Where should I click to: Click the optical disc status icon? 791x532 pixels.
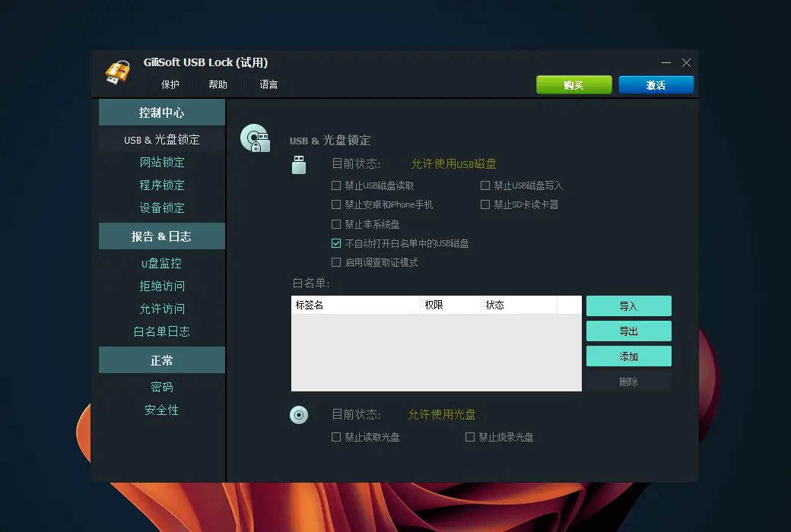click(x=299, y=415)
